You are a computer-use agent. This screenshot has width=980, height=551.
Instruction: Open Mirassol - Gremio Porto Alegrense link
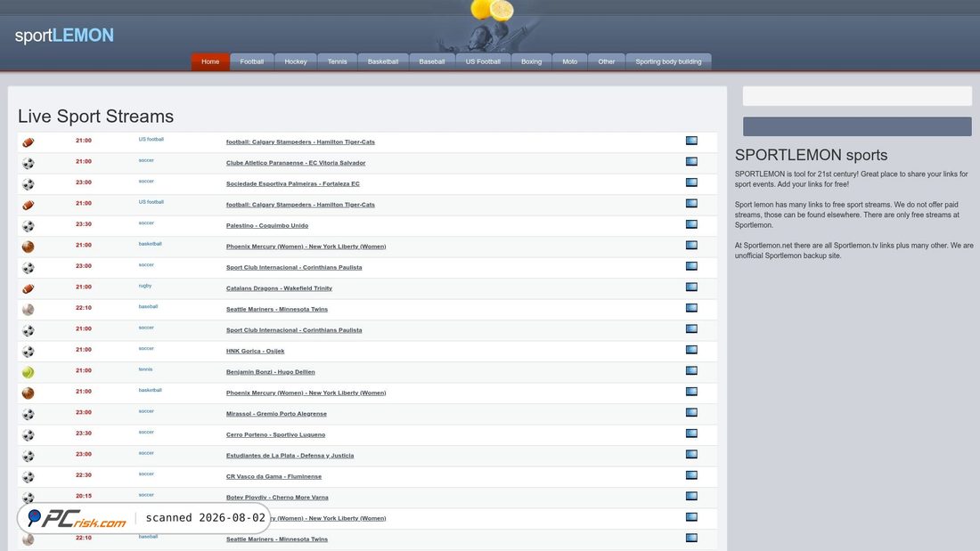276,414
